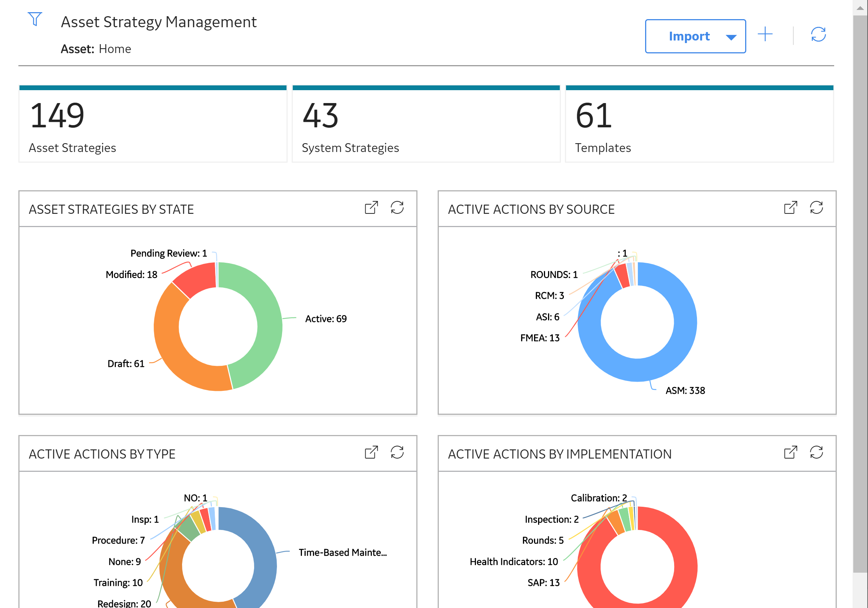The height and width of the screenshot is (608, 868).
Task: Click the 'ASM: 338' chart label
Action: [x=685, y=390]
